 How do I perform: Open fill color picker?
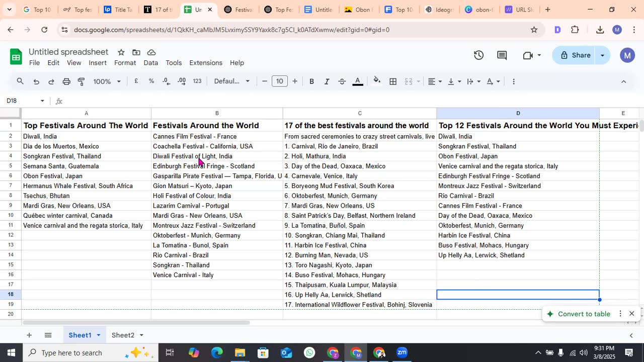tap(377, 81)
